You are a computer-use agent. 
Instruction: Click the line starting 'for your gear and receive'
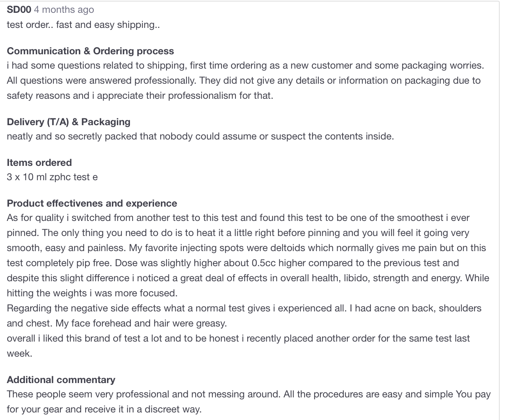[x=104, y=409]
